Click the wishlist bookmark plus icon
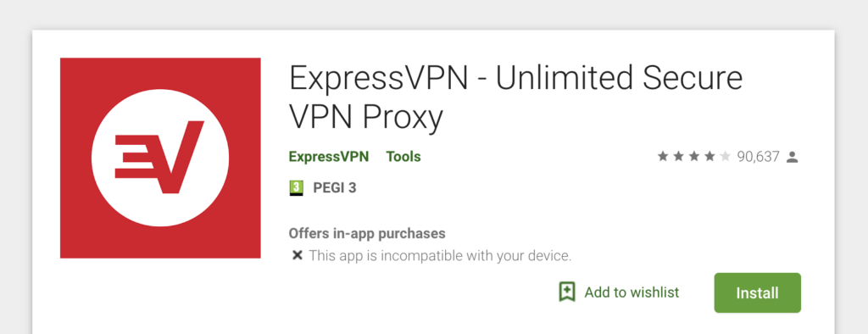The height and width of the screenshot is (334, 868). [x=567, y=292]
